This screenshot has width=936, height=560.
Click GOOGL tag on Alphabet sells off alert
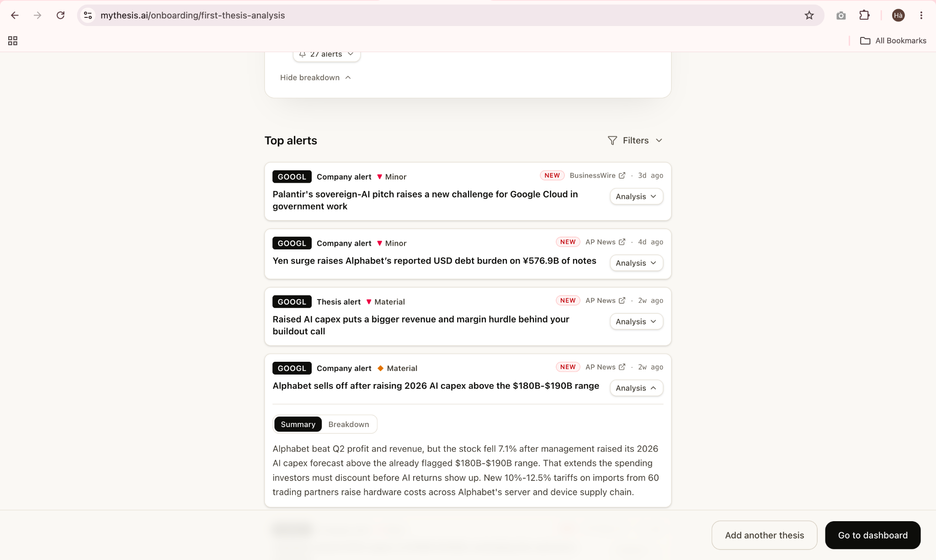[292, 369]
